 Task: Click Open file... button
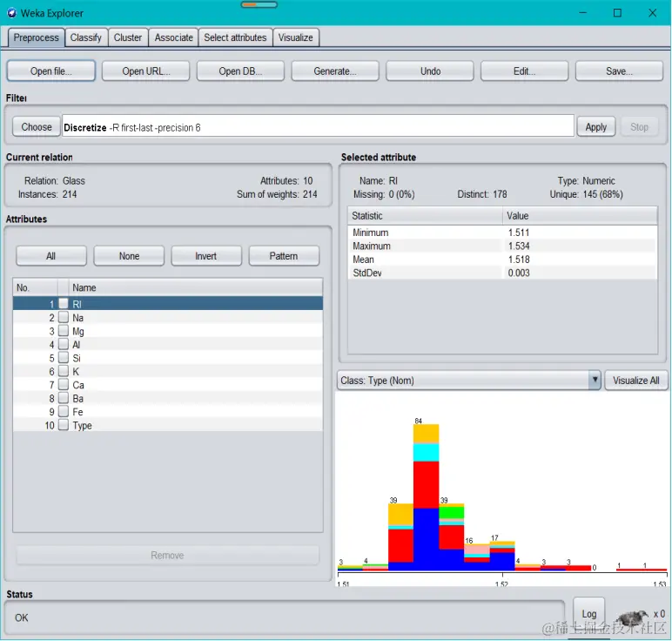[51, 71]
